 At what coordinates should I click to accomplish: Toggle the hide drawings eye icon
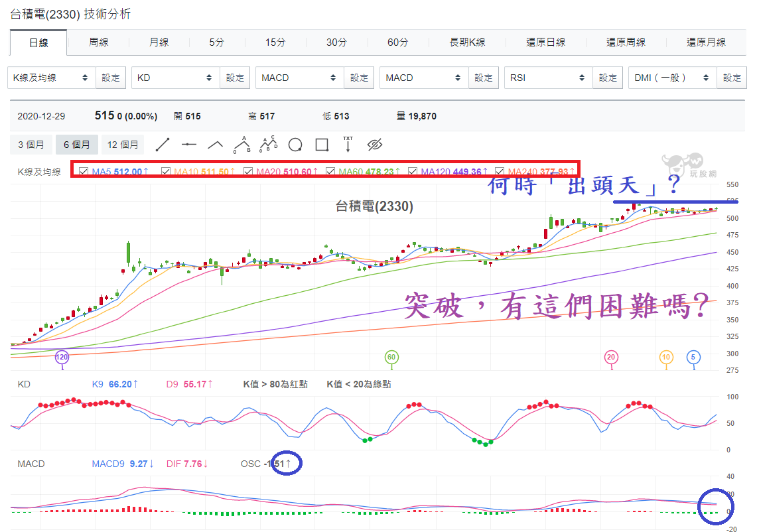pyautogui.click(x=375, y=145)
